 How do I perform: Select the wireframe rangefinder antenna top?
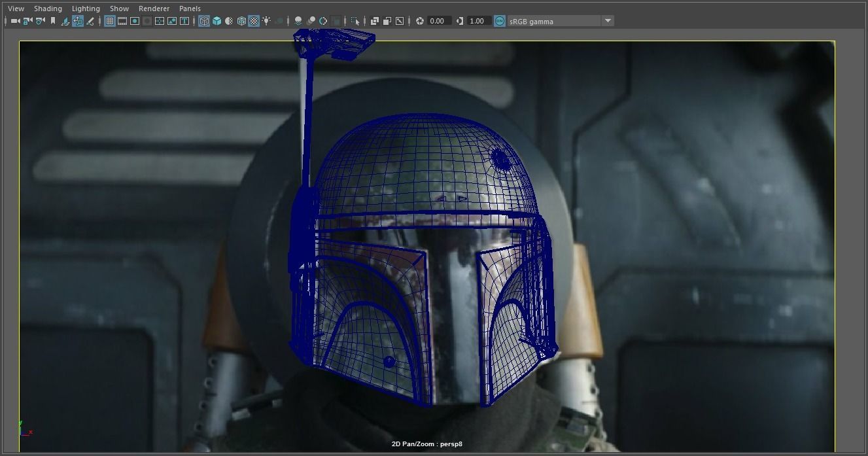coord(334,43)
